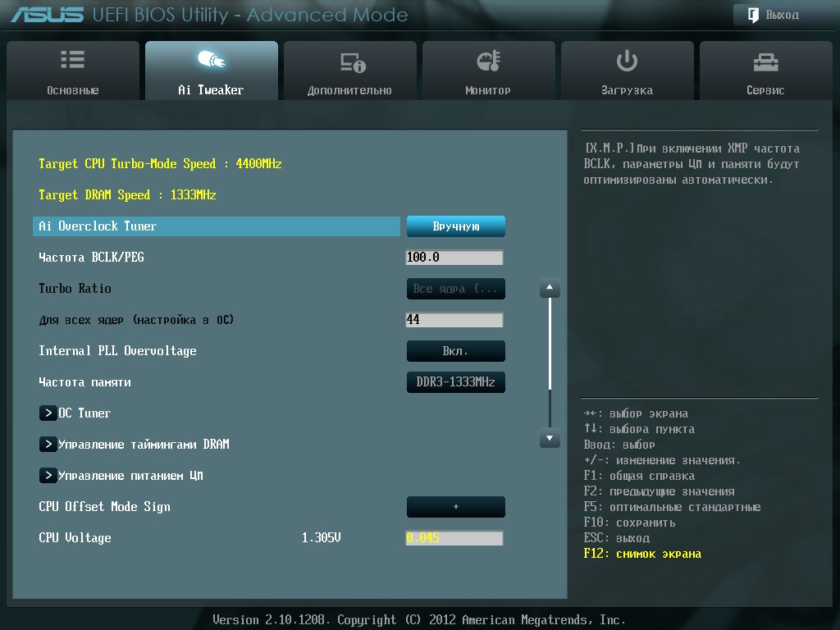Viewport: 840px width, 630px height.
Task: Select the Частота BCLK/PEG label
Action: click(x=92, y=257)
